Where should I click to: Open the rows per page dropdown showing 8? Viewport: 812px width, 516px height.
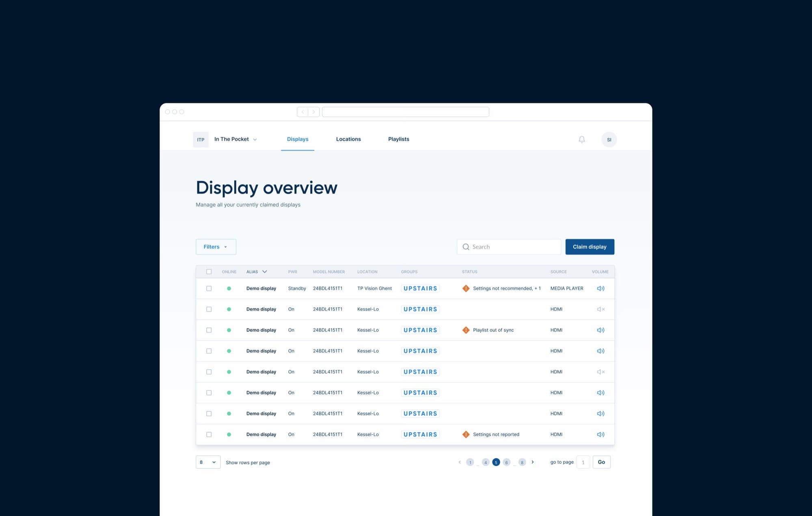pos(208,462)
